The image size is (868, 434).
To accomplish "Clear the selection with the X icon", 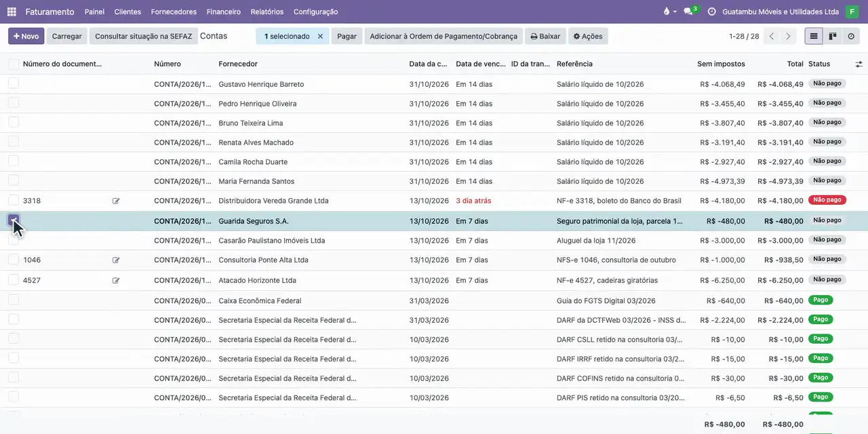I will tap(321, 37).
